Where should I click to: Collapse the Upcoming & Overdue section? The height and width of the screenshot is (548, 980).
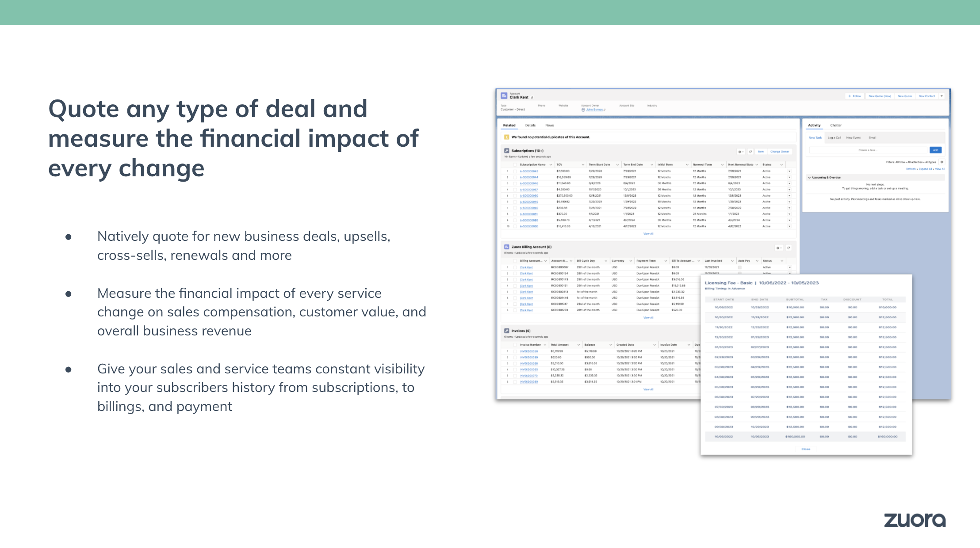[809, 178]
